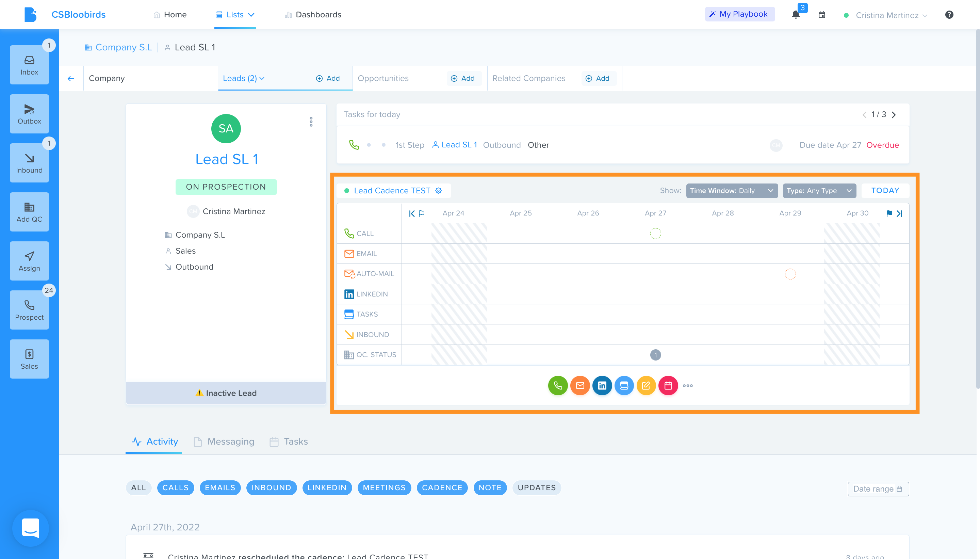This screenshot has height=559, width=980.
Task: Click the orange email action button
Action: point(580,385)
